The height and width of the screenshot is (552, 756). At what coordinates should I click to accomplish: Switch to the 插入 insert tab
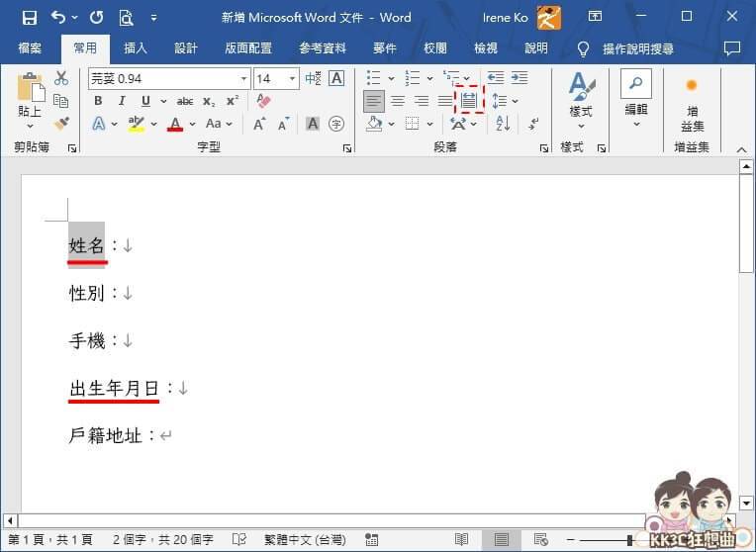point(135,48)
